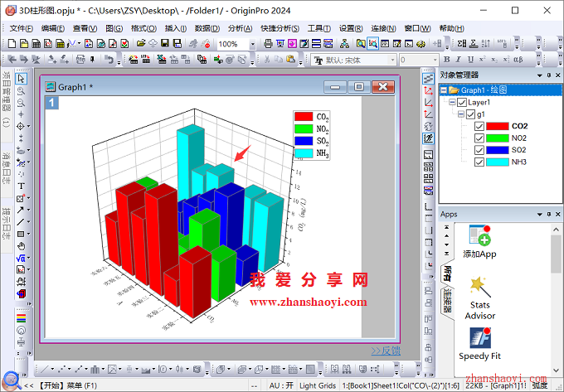This screenshot has height=392, width=564.
Task: Click the layer 1 icon button in graph
Action: (x=51, y=103)
